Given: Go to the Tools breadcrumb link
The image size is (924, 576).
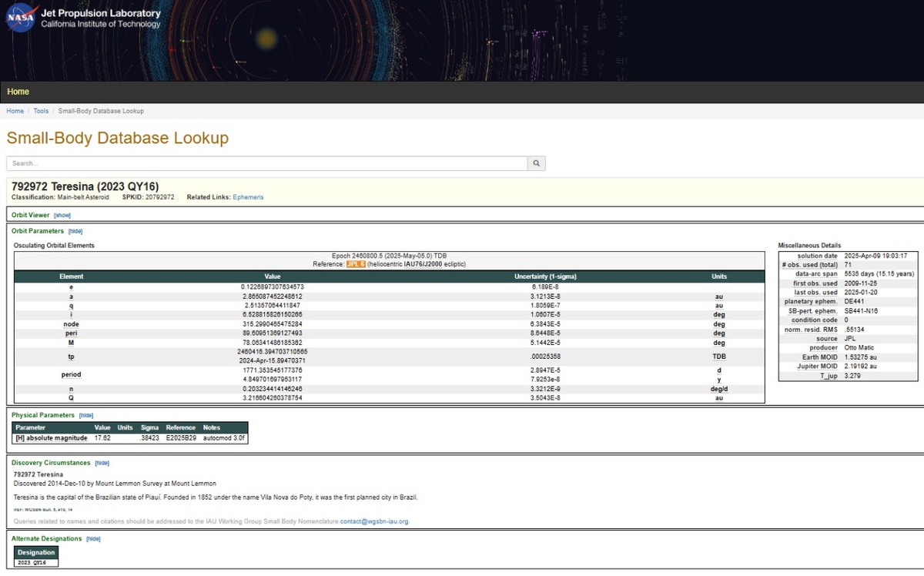Looking at the screenshot, I should (x=41, y=111).
